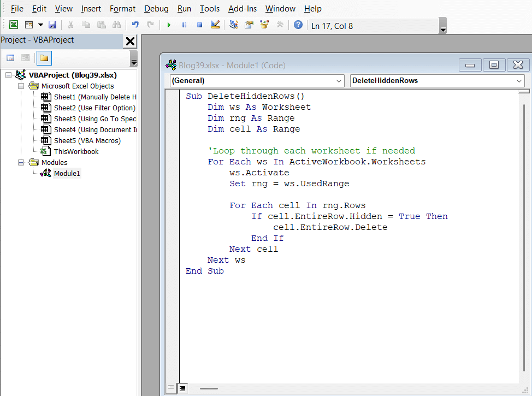
Task: Open the Debug menu
Action: 156,8
